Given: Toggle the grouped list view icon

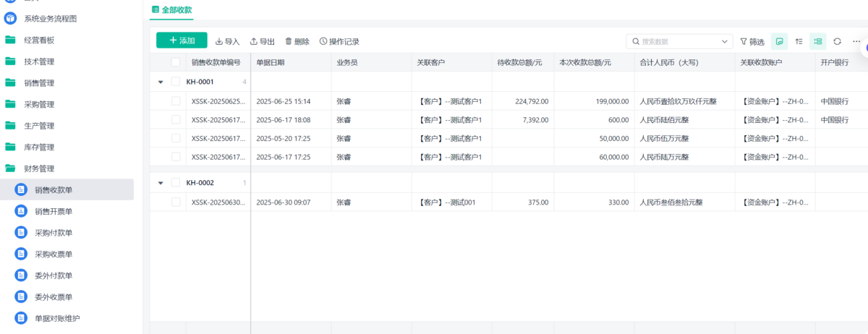Looking at the screenshot, I should pos(818,42).
